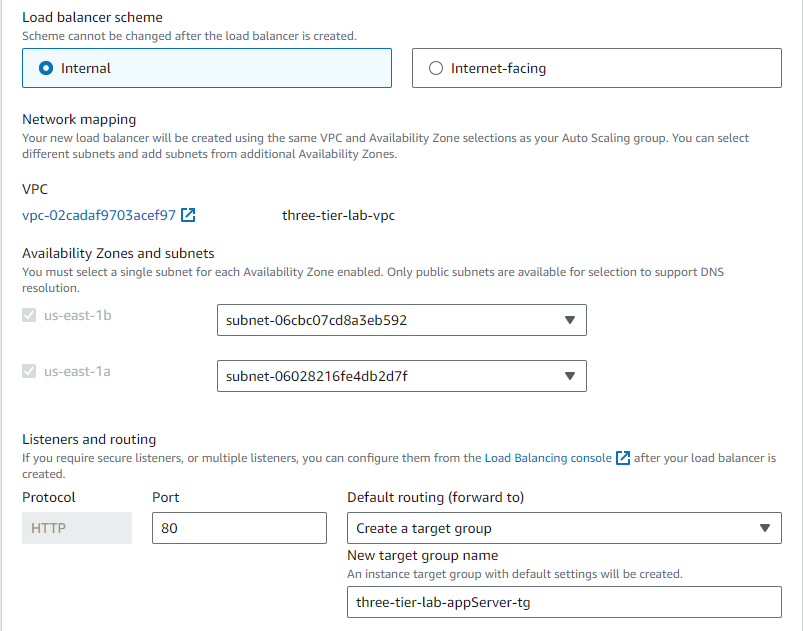Select the Internal scheme radio button
Viewport: 803px width, 631px height.
[45, 69]
